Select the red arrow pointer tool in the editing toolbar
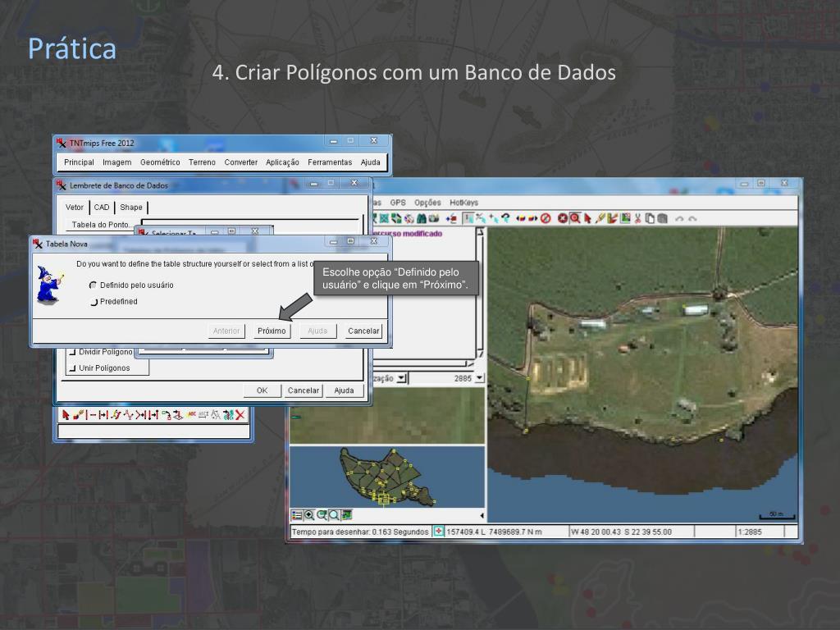The width and height of the screenshot is (840, 630). (66, 414)
